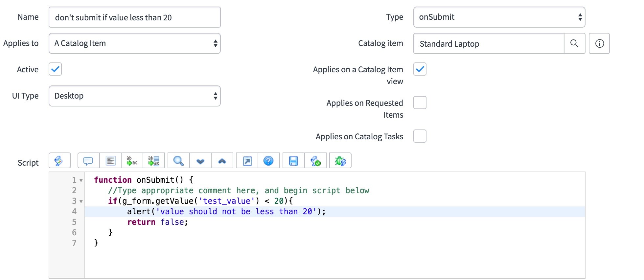Click the Catalog item lookup magnifier icon
The image size is (644, 280).
click(x=574, y=43)
